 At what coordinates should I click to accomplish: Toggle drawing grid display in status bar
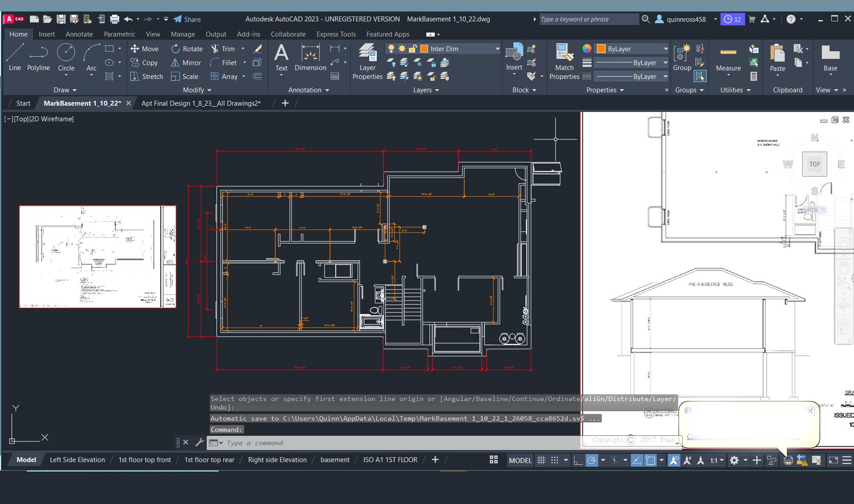[x=541, y=460]
